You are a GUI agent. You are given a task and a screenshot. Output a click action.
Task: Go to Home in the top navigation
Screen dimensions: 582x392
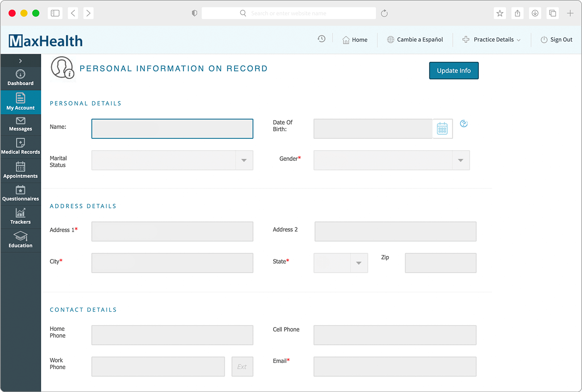pos(355,39)
